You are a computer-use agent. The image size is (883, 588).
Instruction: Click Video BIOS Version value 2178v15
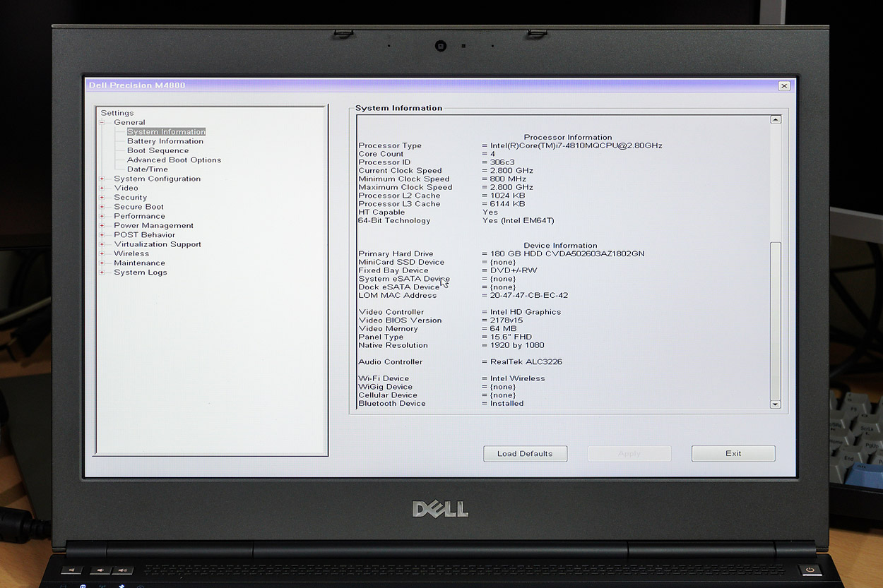tap(506, 320)
